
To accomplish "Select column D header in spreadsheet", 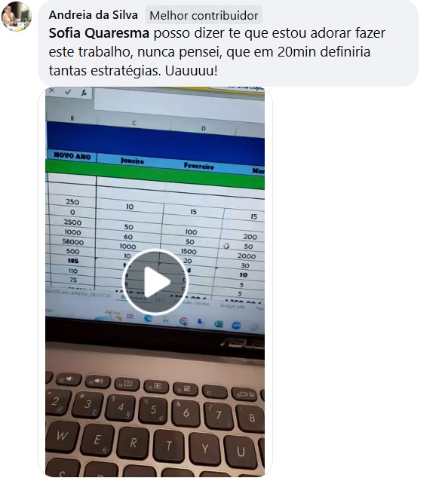I will (x=203, y=129).
